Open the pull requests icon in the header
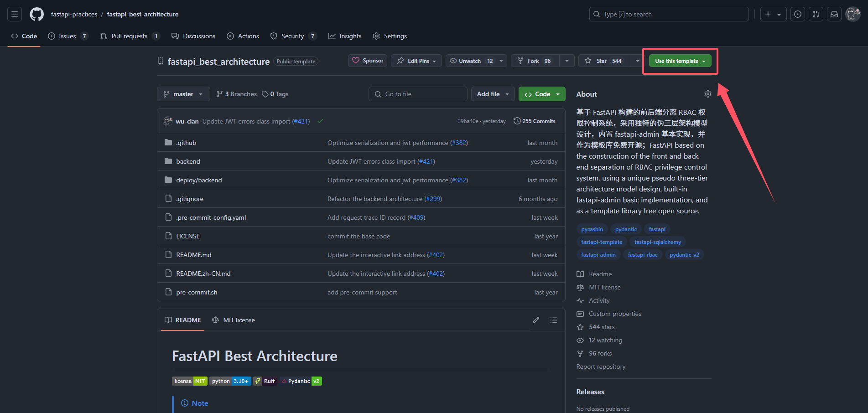The width and height of the screenshot is (868, 413). coord(816,14)
